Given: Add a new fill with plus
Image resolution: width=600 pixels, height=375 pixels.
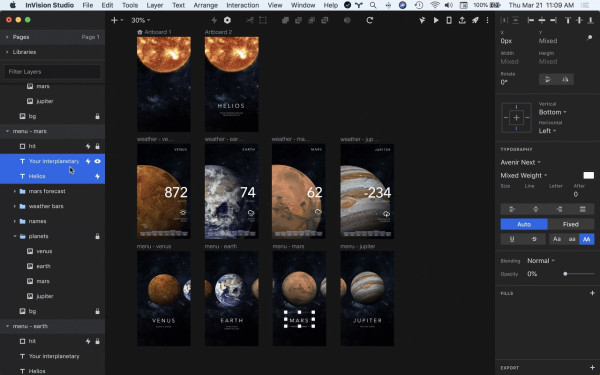Looking at the screenshot, I should click(592, 293).
